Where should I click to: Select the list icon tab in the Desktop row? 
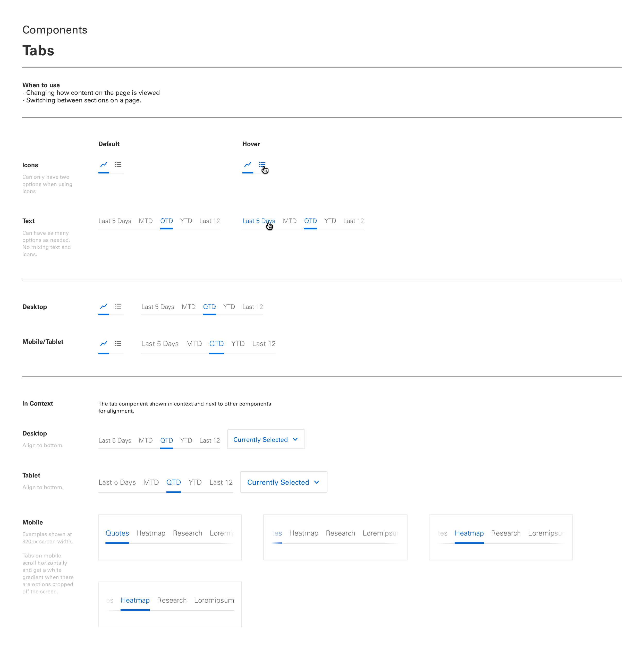tap(118, 306)
